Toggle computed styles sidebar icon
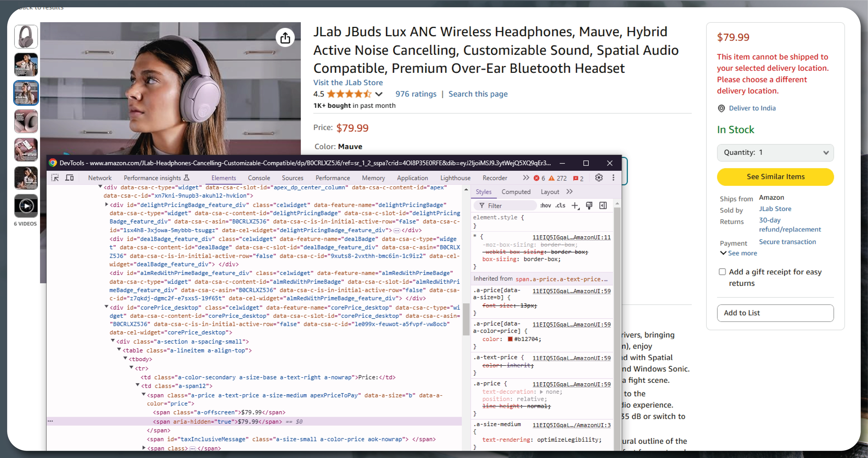This screenshot has height=458, width=868. pos(603,206)
